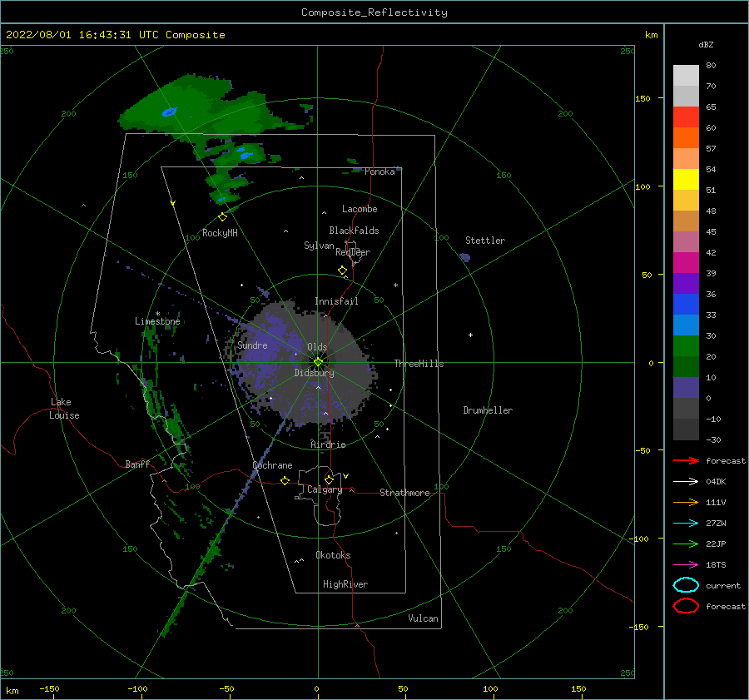Viewport: 749px width, 700px height.
Task: Click the ThreeHills label
Action: coord(419,364)
